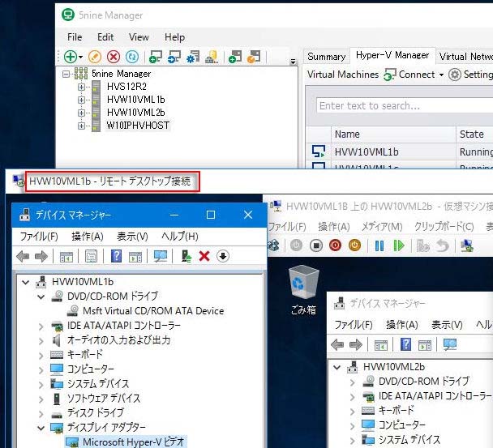Click the server settings gear icon

[193, 57]
